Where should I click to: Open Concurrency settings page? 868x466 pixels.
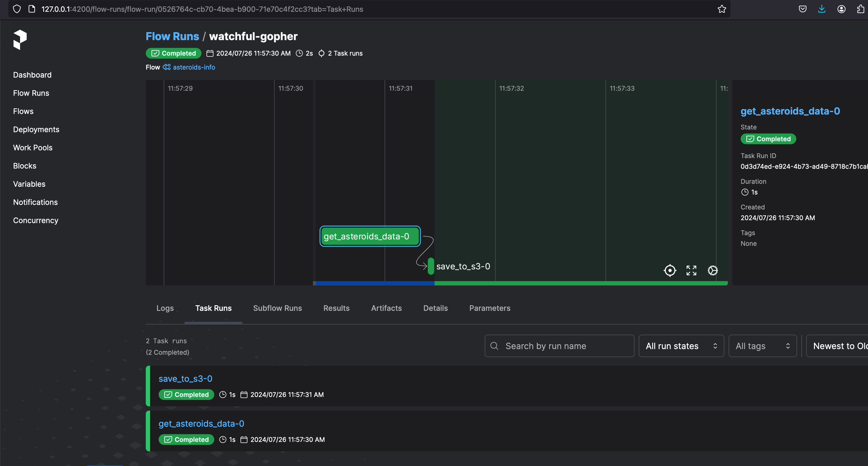(36, 220)
